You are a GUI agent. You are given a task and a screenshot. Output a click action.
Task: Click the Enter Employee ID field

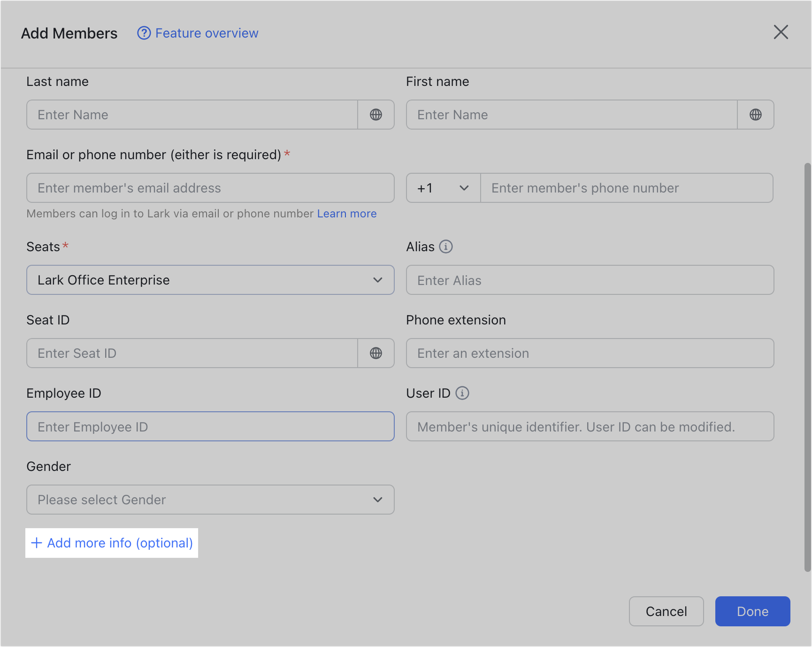coord(210,426)
